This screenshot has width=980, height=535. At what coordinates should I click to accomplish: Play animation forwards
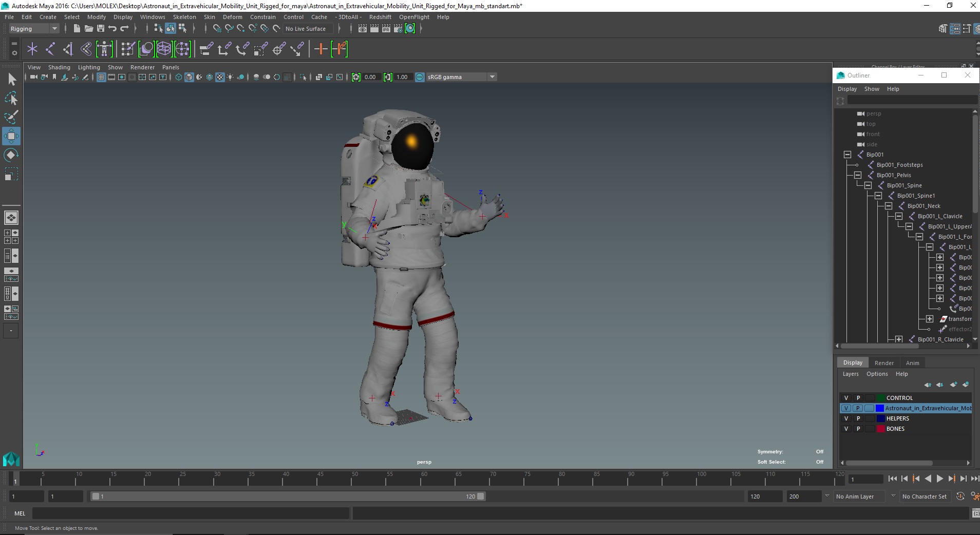pyautogui.click(x=939, y=479)
